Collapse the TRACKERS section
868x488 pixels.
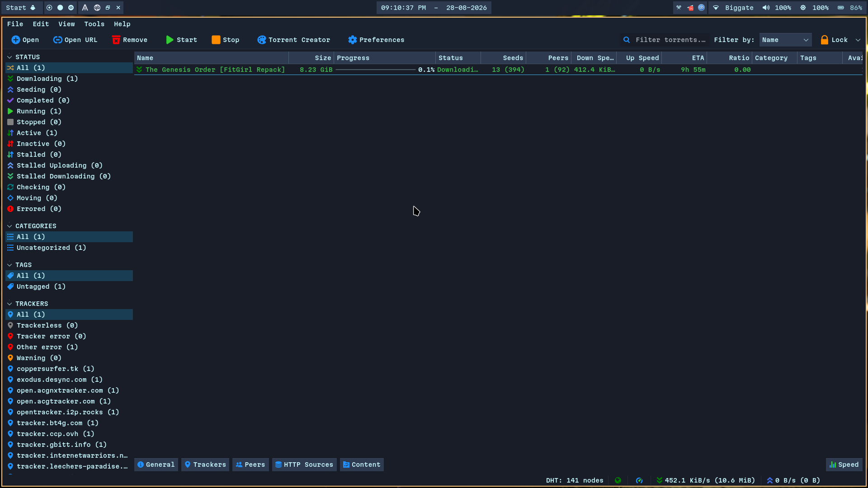point(9,304)
